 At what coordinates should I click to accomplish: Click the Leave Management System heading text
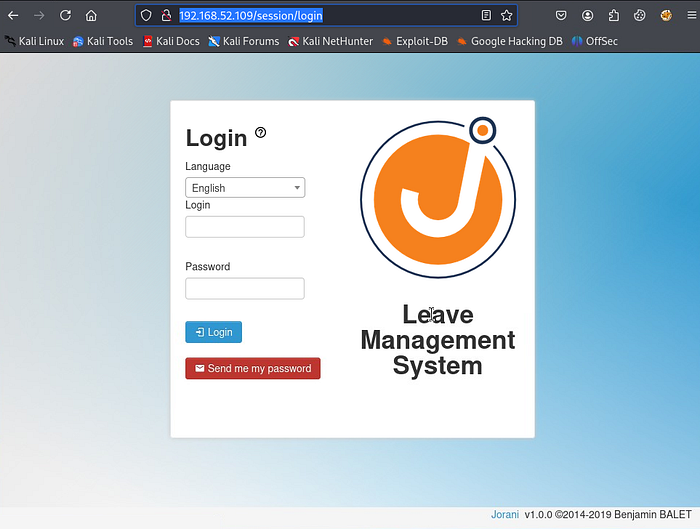438,340
